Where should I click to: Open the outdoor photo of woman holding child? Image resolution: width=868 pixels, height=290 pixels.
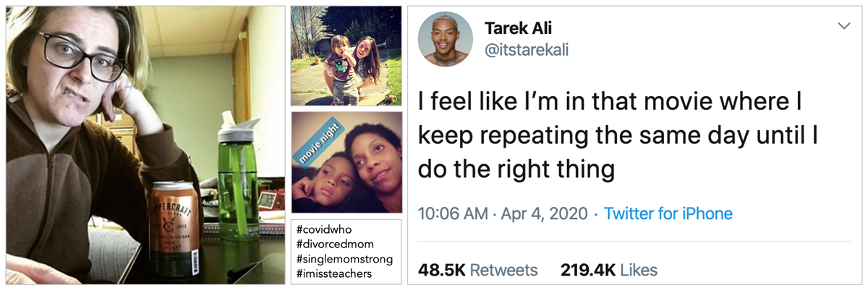pyautogui.click(x=346, y=56)
